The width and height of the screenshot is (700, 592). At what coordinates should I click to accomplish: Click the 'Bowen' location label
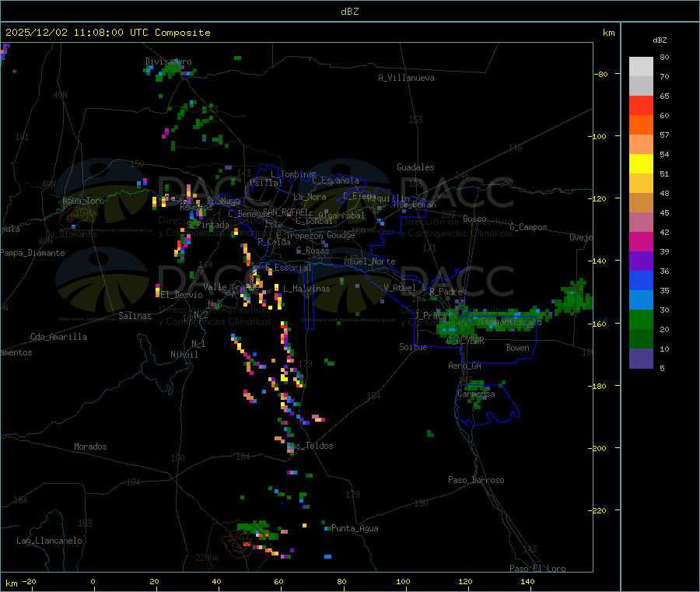pyautogui.click(x=518, y=348)
